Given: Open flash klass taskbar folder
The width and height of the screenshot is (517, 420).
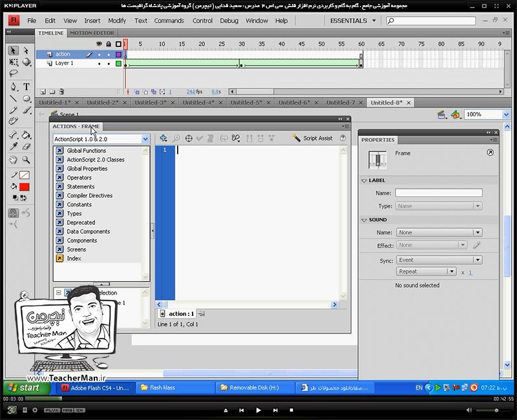Looking at the screenshot, I should click(176, 388).
